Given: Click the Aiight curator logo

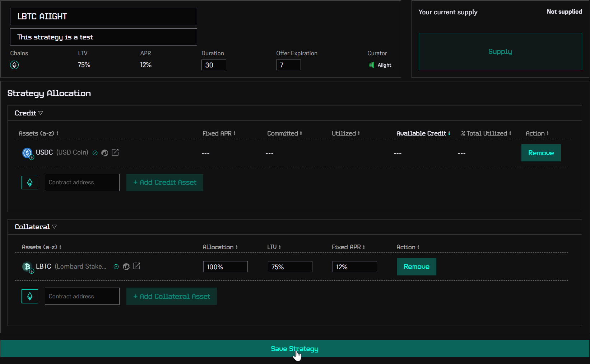Looking at the screenshot, I should pos(372,65).
